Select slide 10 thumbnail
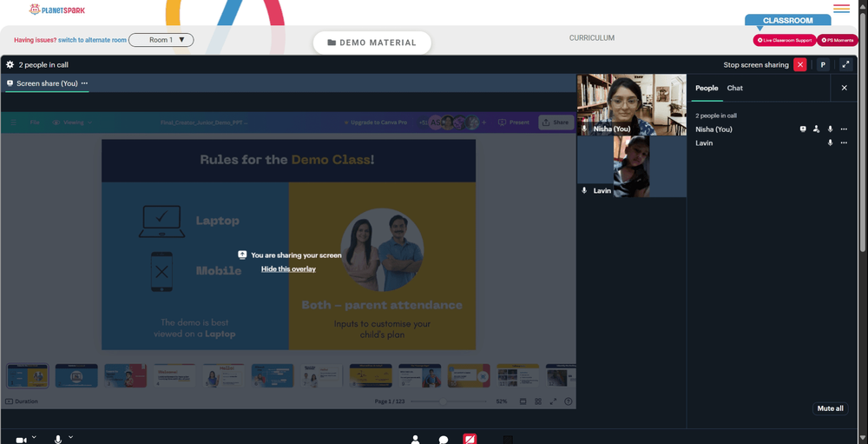Image resolution: width=868 pixels, height=444 pixels. (469, 376)
